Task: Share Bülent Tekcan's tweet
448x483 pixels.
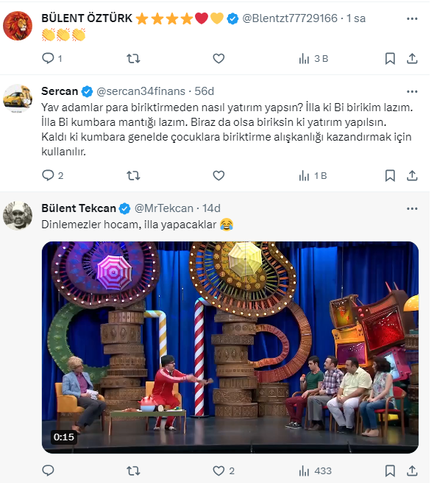Action: tap(413, 470)
